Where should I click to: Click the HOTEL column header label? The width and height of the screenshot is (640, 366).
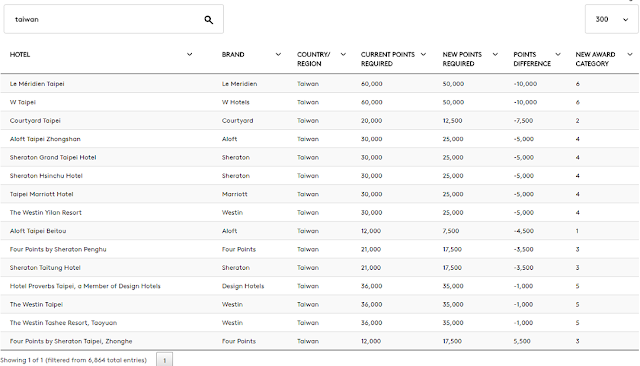coord(20,54)
